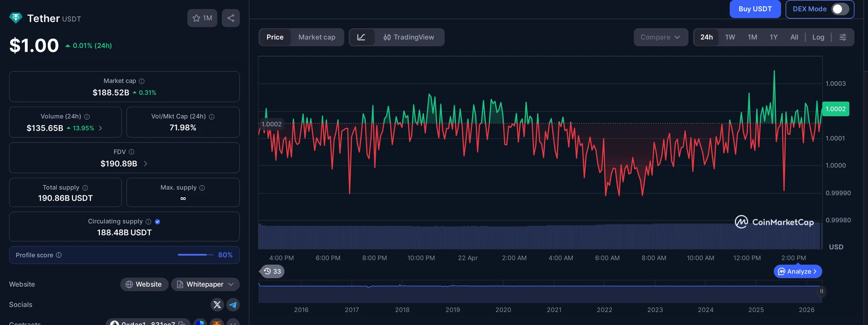The image size is (868, 325).
Task: Show FDV info icon
Action: tap(132, 152)
